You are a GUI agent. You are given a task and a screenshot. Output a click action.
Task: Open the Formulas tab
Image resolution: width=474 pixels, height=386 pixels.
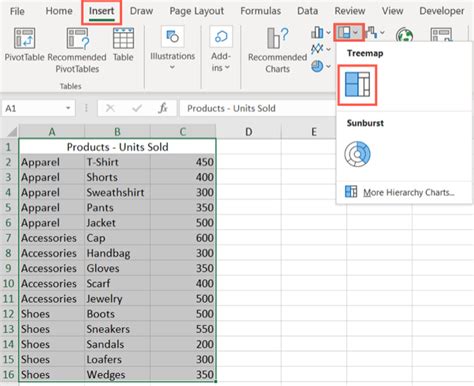point(261,11)
